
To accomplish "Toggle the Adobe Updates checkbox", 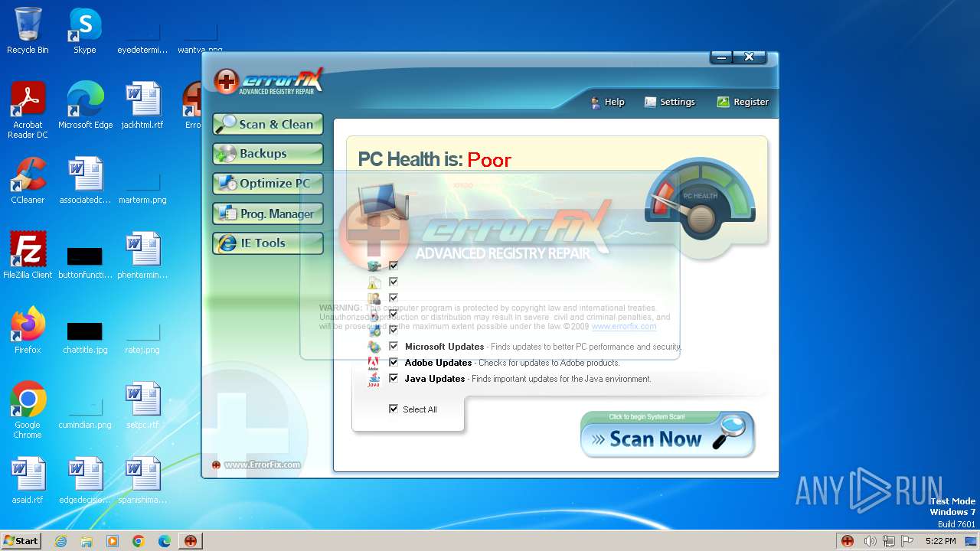I will coord(394,362).
